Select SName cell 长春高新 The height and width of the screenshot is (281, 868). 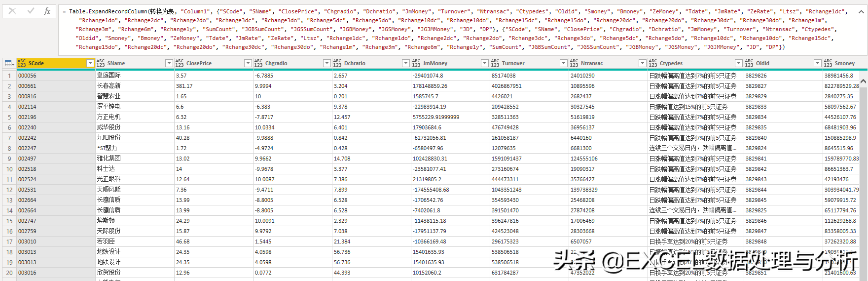[135, 86]
